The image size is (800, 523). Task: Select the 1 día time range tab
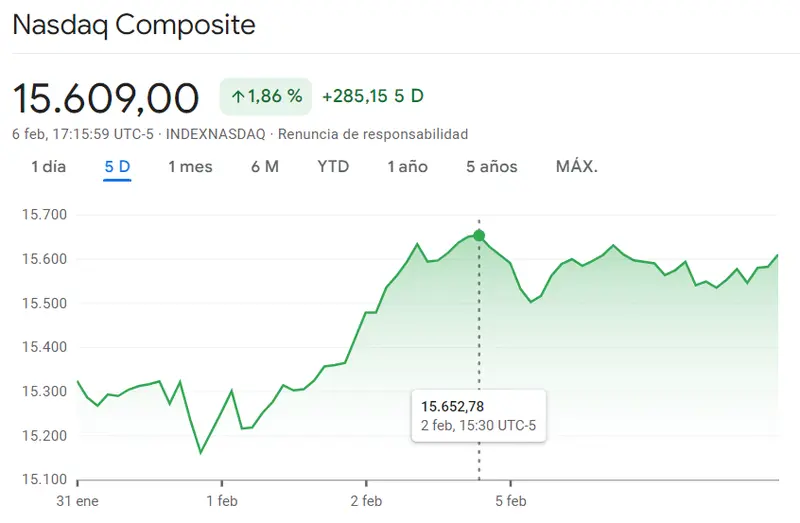tap(49, 167)
